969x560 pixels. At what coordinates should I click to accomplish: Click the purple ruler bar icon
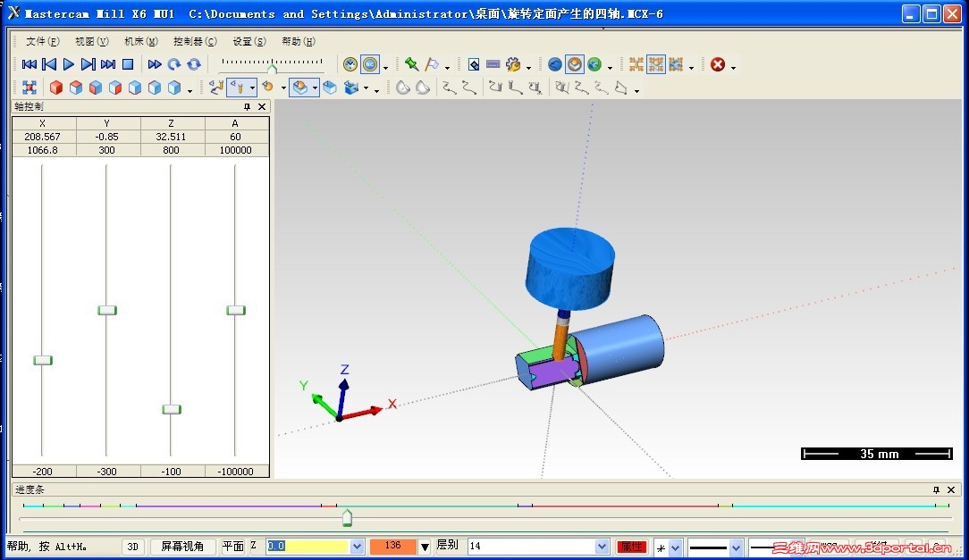click(493, 64)
